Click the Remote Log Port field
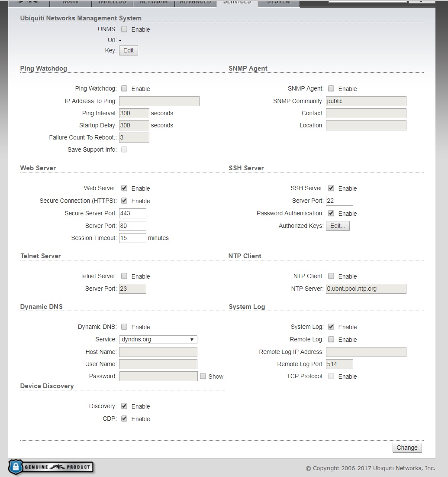Screen dimensions: 448x477 pos(339,364)
